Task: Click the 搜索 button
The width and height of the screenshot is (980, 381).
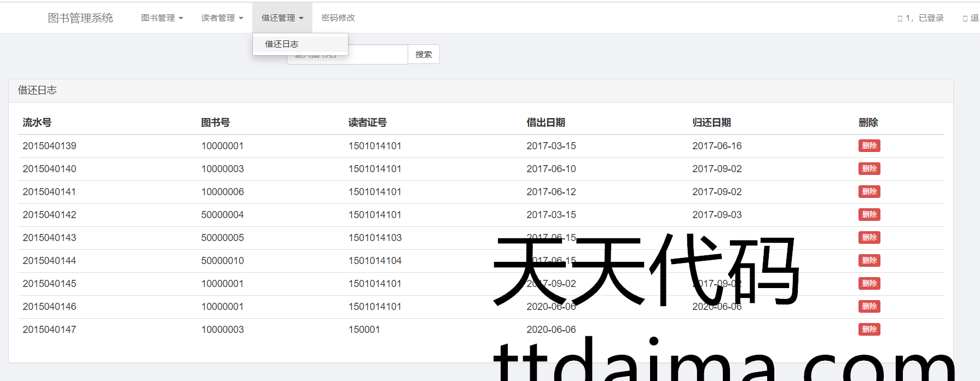Action: (424, 55)
